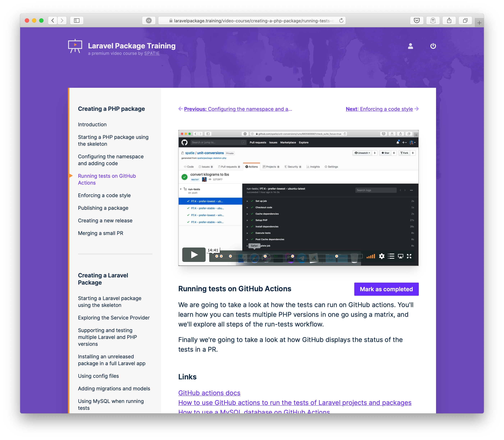Enter fullscreen video mode
Image resolution: width=504 pixels, height=440 pixels.
click(x=409, y=256)
